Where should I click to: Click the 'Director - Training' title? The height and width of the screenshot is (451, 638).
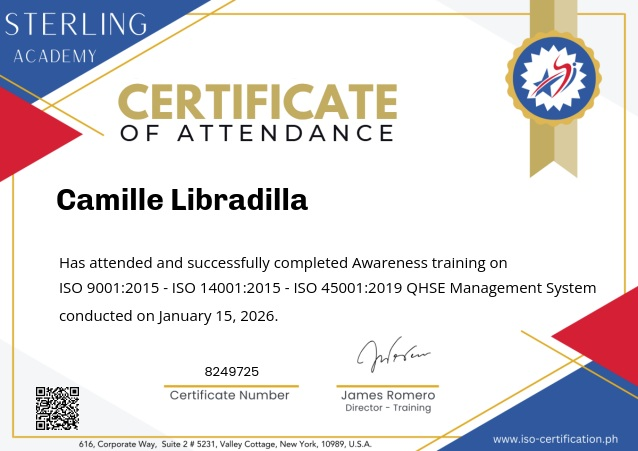(x=388, y=408)
